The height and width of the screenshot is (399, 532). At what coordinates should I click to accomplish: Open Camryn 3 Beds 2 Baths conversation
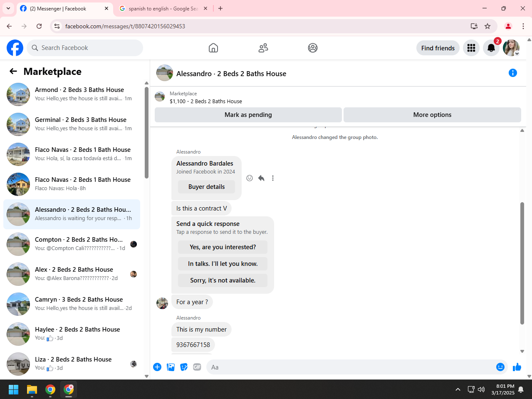tap(72, 304)
